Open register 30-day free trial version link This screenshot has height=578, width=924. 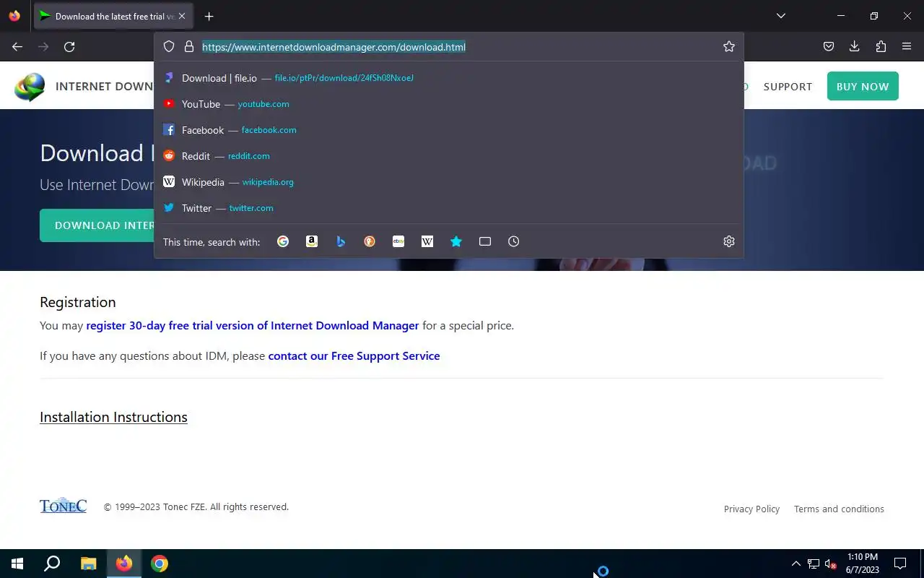[x=253, y=326]
